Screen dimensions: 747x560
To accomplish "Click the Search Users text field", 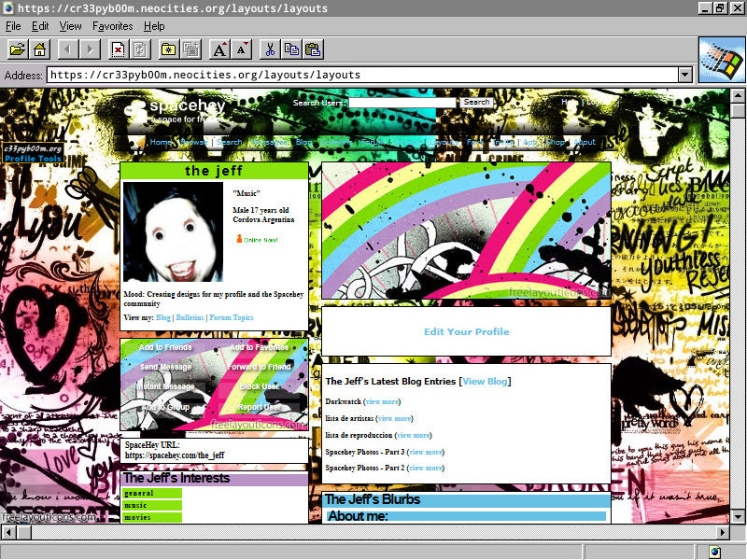I will click(x=402, y=103).
